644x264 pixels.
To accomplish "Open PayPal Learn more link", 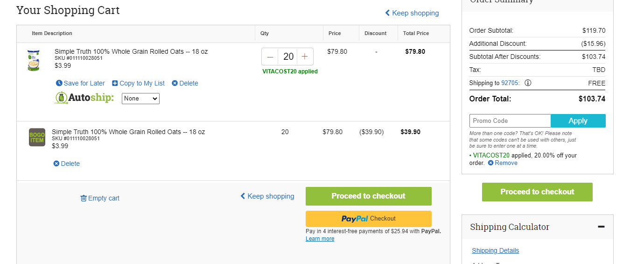I will click(x=320, y=239).
